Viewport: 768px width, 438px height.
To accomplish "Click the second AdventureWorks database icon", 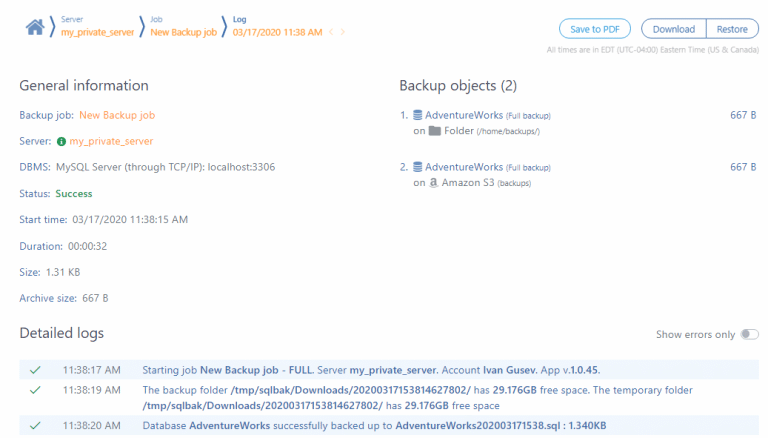I will tap(417, 167).
